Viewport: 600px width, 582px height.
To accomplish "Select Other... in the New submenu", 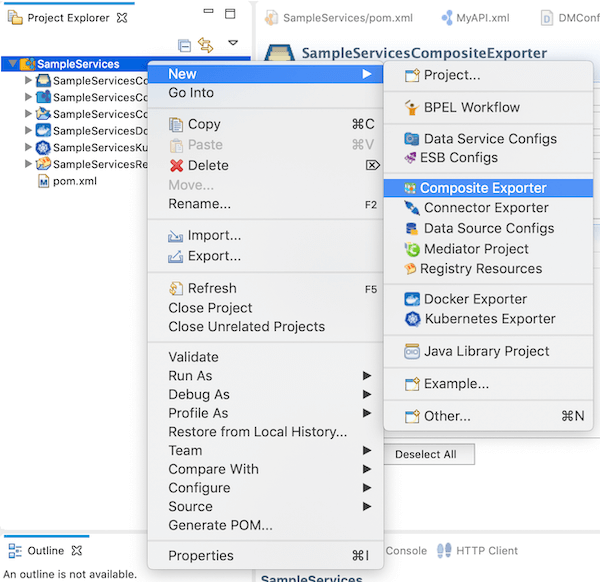I will click(x=488, y=416).
